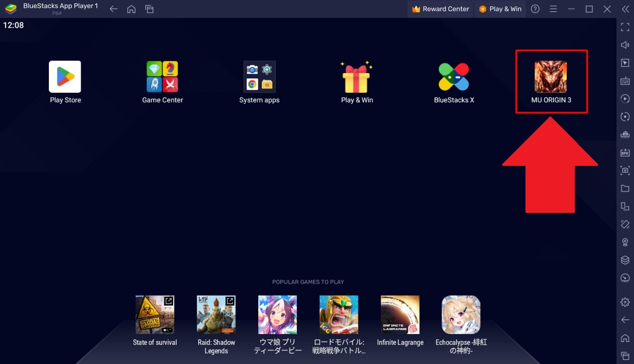Set location with pin icon
The height and width of the screenshot is (364, 634).
[x=625, y=242]
